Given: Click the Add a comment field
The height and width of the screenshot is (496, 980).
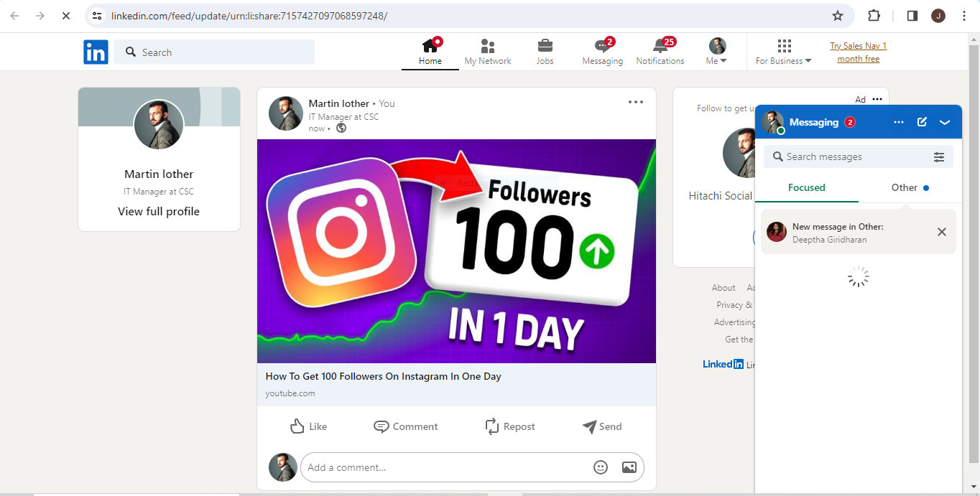Looking at the screenshot, I should 445,467.
